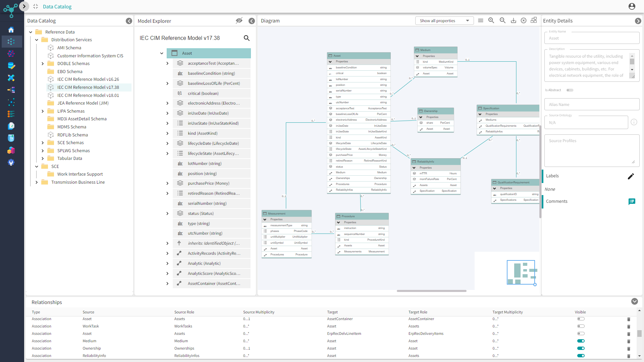Click the Data Catalog breadcrumb link
The height and width of the screenshot is (362, 644).
[x=57, y=7]
